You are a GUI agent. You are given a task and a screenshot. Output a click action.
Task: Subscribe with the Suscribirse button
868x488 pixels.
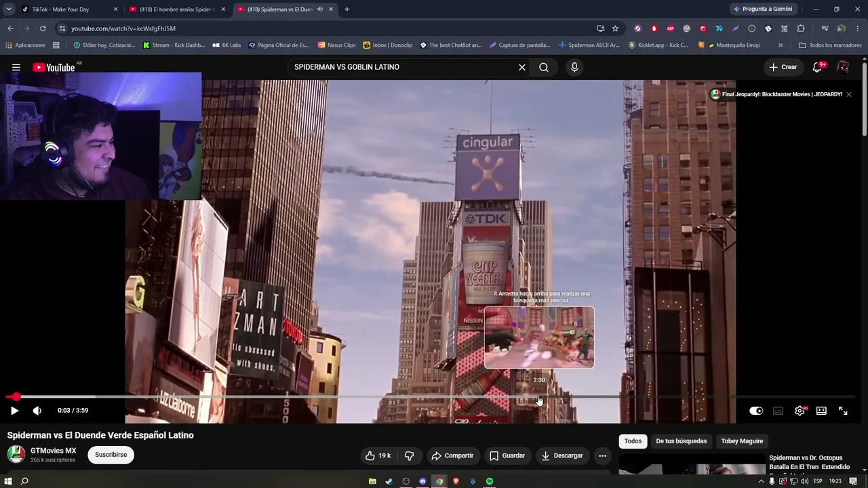(x=111, y=455)
